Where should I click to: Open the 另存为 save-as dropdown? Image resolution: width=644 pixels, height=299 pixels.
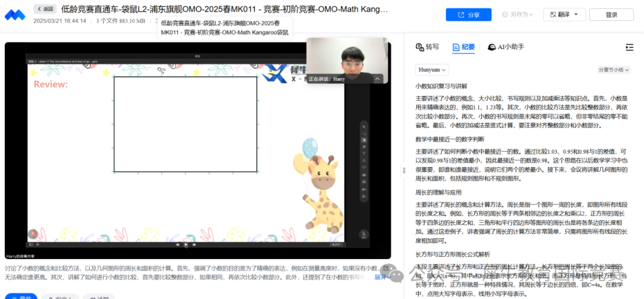point(517,15)
